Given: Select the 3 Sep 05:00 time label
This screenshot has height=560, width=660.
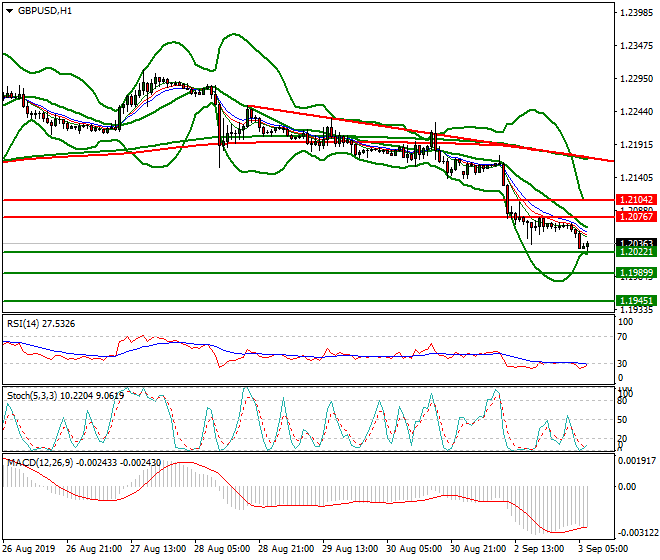Looking at the screenshot, I should click(x=603, y=549).
